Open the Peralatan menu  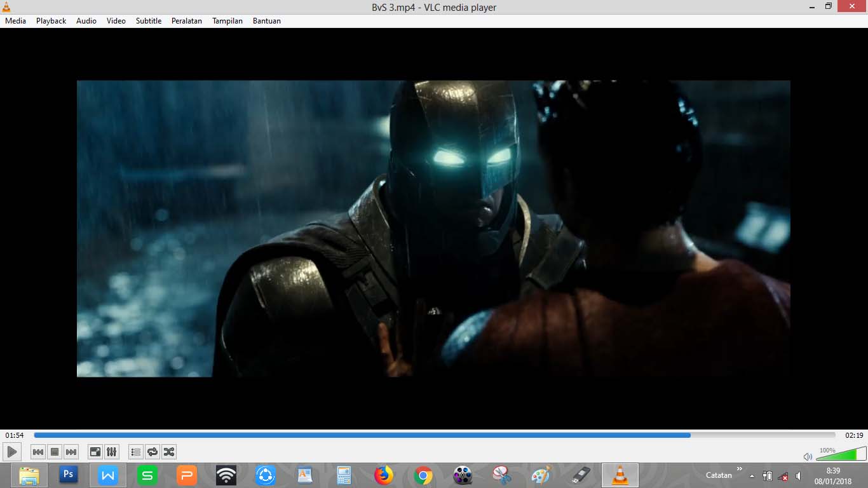coord(186,20)
